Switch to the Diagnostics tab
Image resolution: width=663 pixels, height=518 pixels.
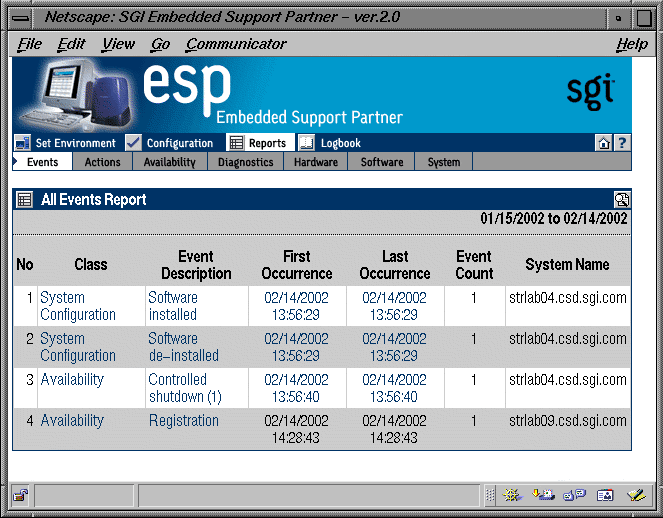[x=245, y=162]
